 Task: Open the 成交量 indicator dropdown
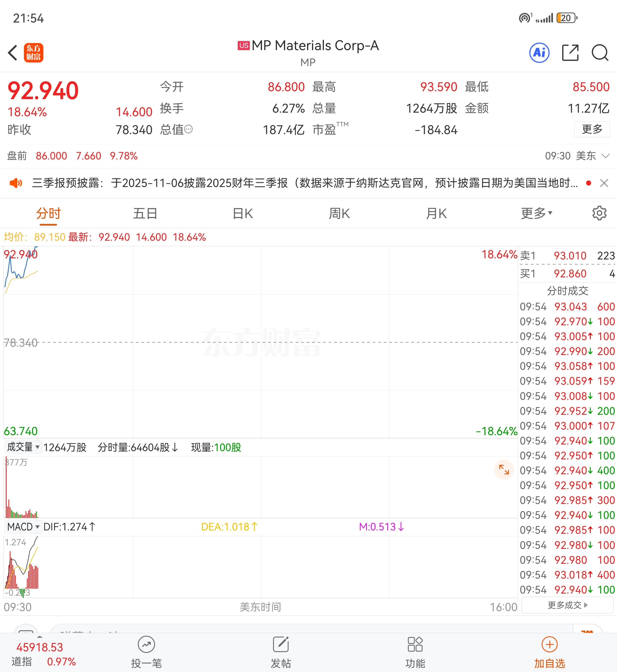pyautogui.click(x=23, y=447)
